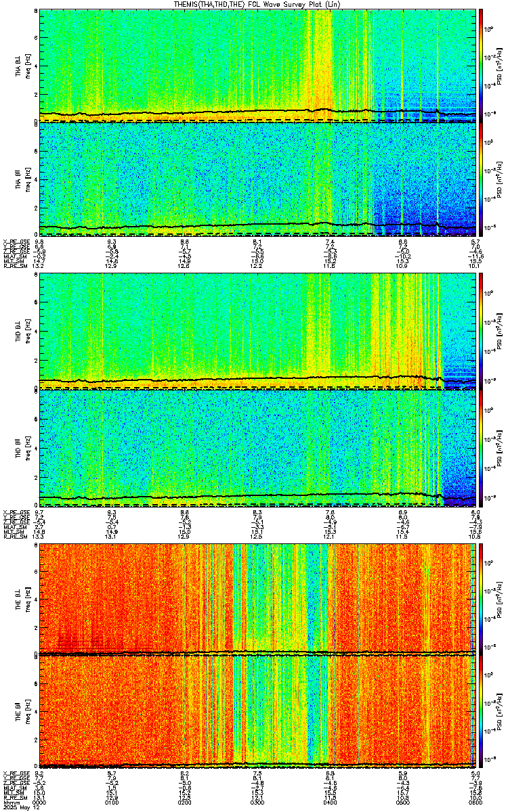Click the PSD label beside THE B-parallel color bar

[501, 710]
